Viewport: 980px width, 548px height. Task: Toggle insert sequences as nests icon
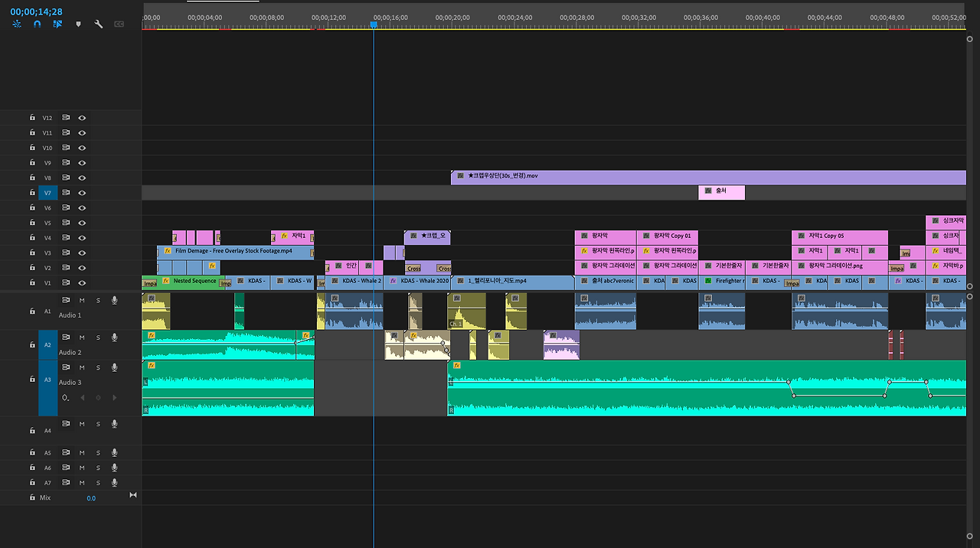point(17,24)
